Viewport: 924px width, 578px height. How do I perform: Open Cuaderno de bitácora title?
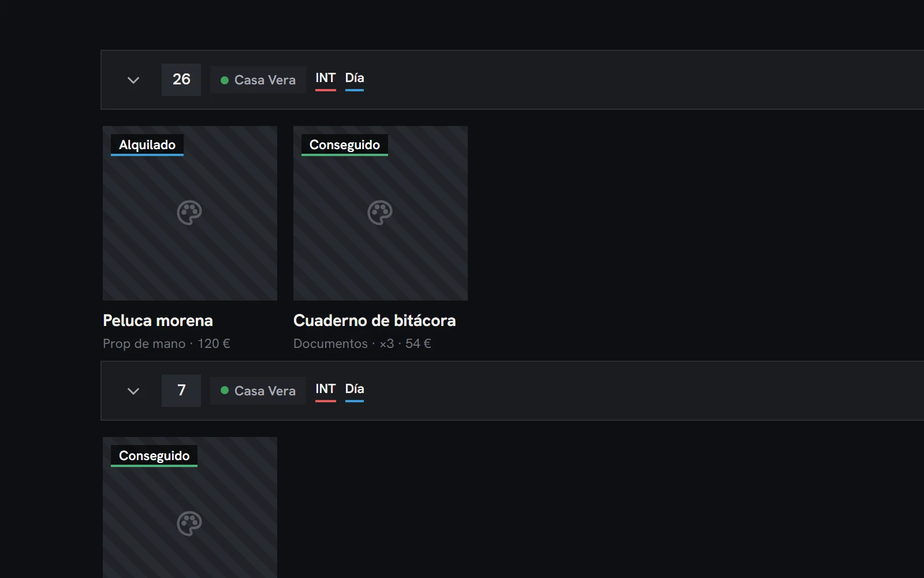tap(375, 321)
